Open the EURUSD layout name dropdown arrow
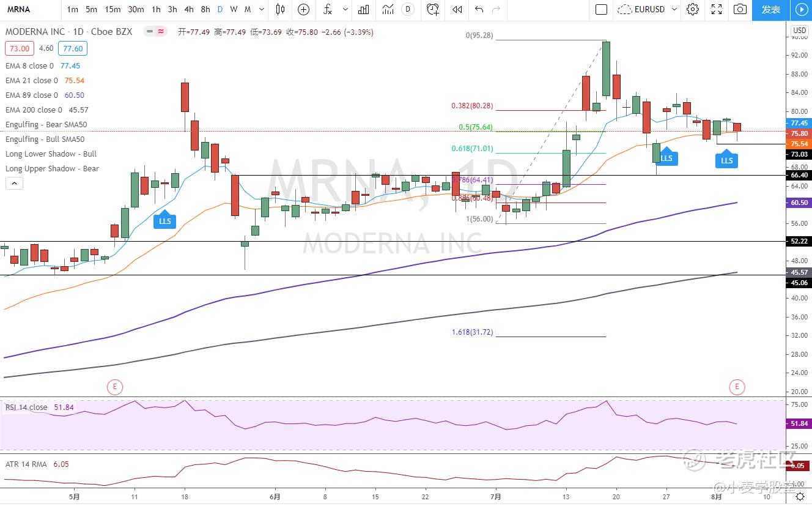Screen dimensions: 812x506 [x=674, y=9]
